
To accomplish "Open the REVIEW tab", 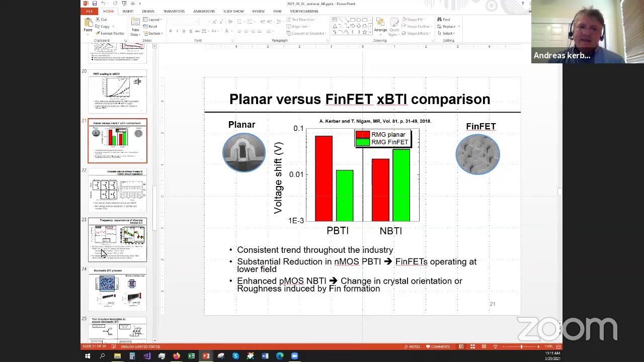I will (258, 11).
